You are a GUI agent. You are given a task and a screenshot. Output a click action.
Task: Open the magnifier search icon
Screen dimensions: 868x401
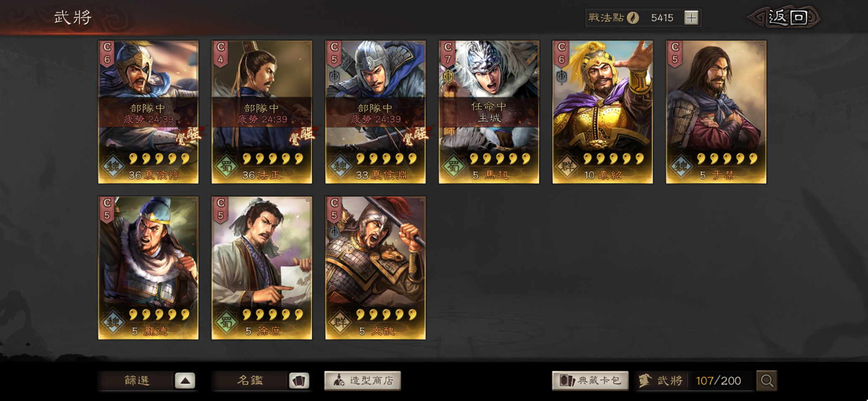(x=767, y=381)
